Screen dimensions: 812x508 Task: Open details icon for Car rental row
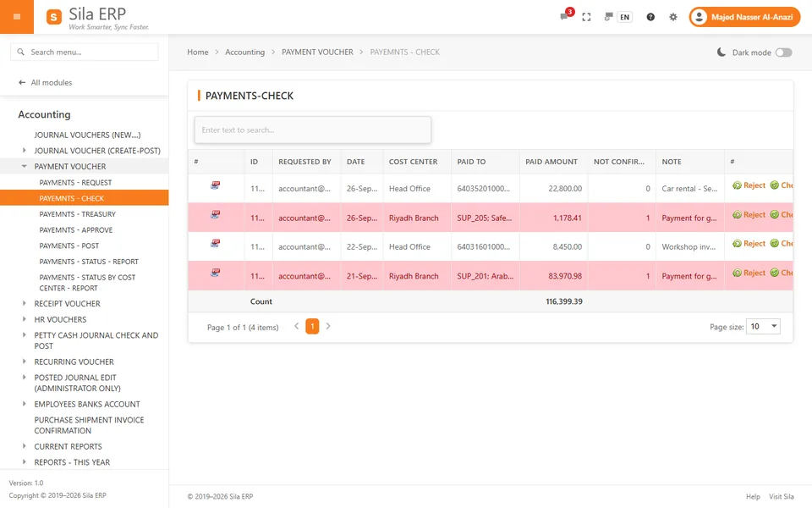pyautogui.click(x=216, y=185)
